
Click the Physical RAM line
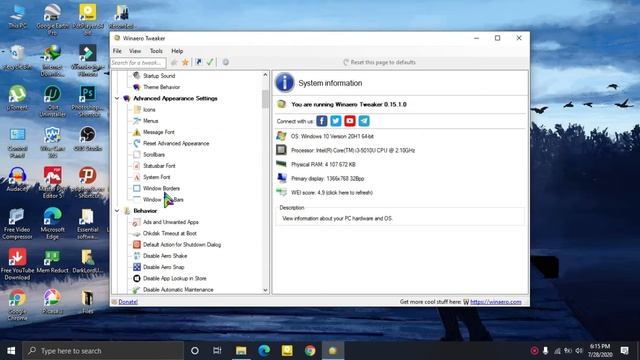(x=323, y=164)
